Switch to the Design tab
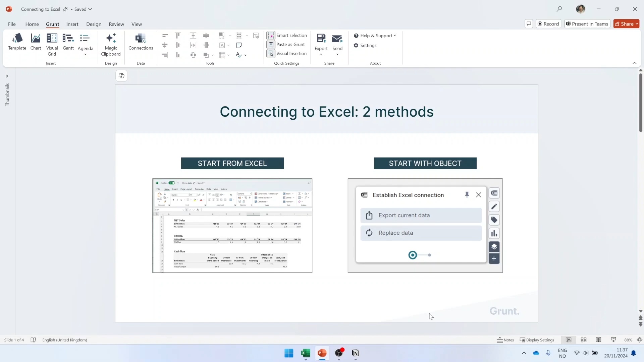This screenshot has width=644, height=362. tap(94, 24)
